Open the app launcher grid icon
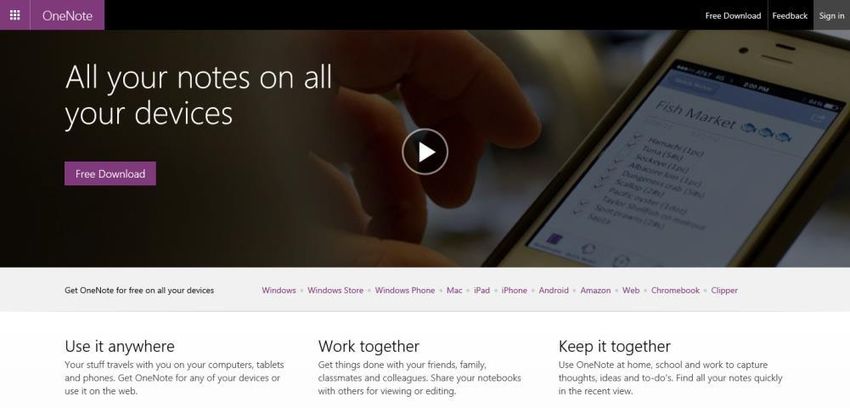 pyautogui.click(x=15, y=15)
